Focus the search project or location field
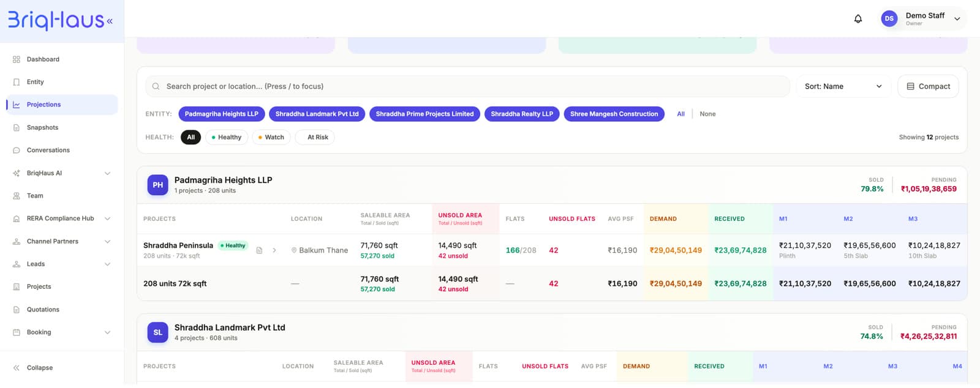This screenshot has width=980, height=388. pos(467,86)
